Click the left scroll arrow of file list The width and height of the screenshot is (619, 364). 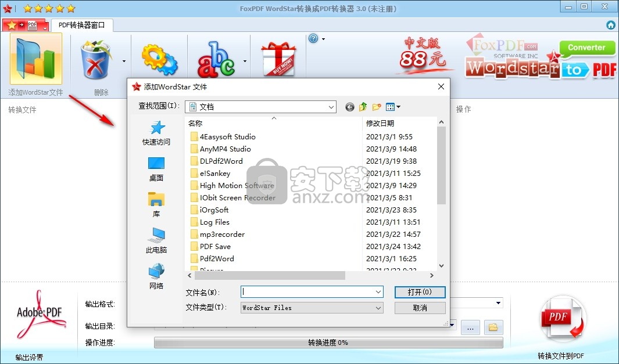[189, 275]
